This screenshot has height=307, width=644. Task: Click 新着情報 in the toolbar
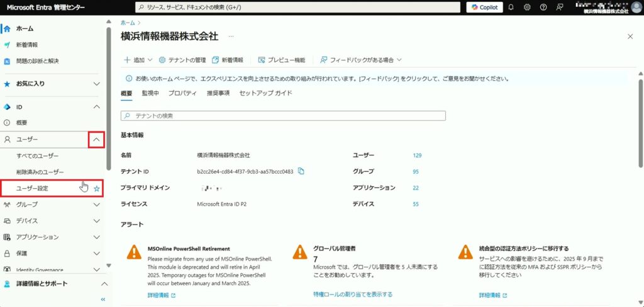pyautogui.click(x=228, y=60)
